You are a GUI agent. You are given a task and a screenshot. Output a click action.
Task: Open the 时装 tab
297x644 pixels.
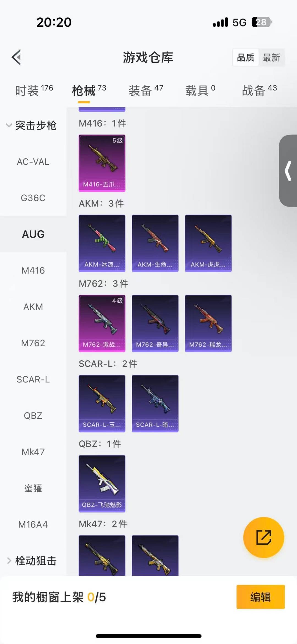(x=34, y=90)
